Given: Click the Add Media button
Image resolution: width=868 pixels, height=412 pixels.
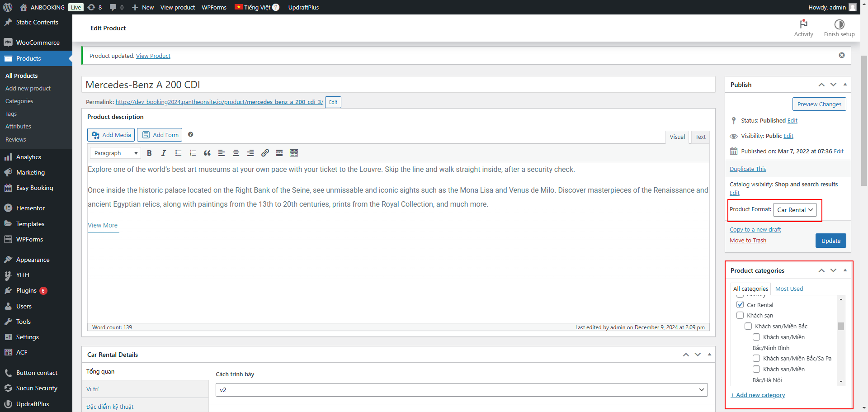Looking at the screenshot, I should coord(111,135).
